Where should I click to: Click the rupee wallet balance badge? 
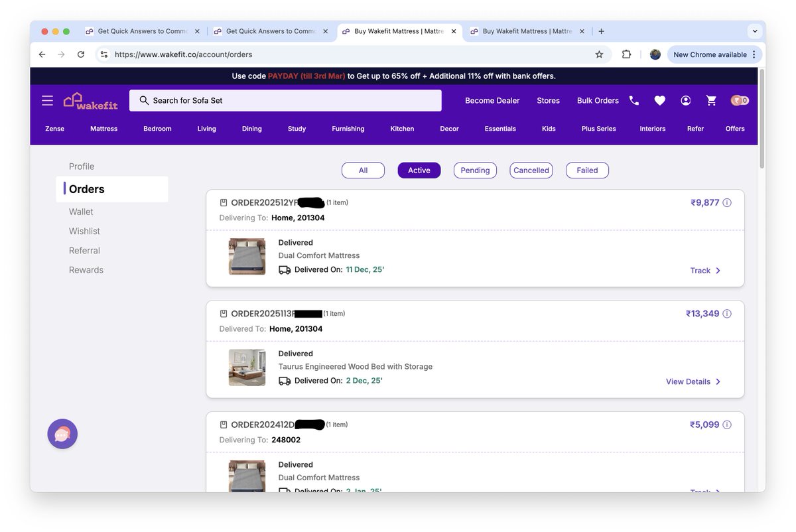[740, 101]
